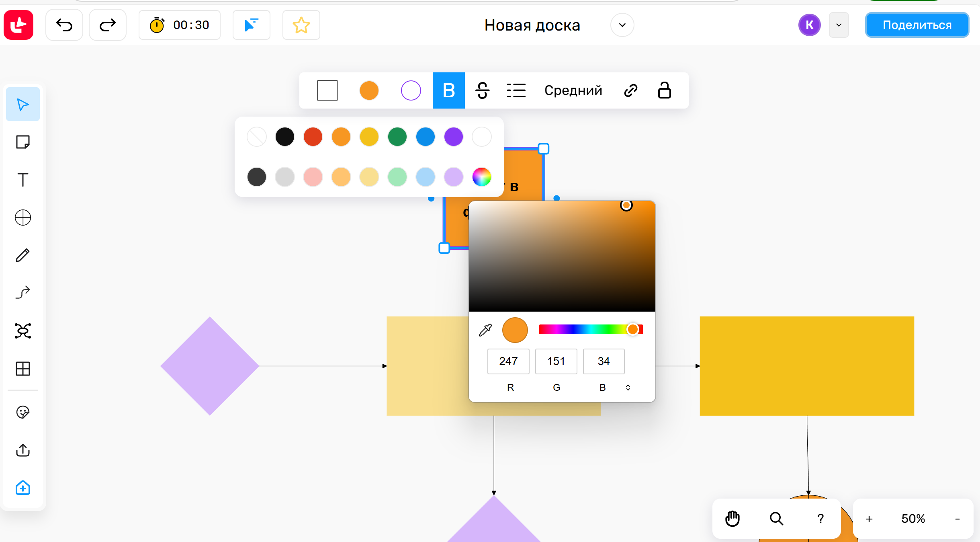Select the connector arrow tool
Image resolution: width=980 pixels, height=542 pixels.
coord(23,293)
